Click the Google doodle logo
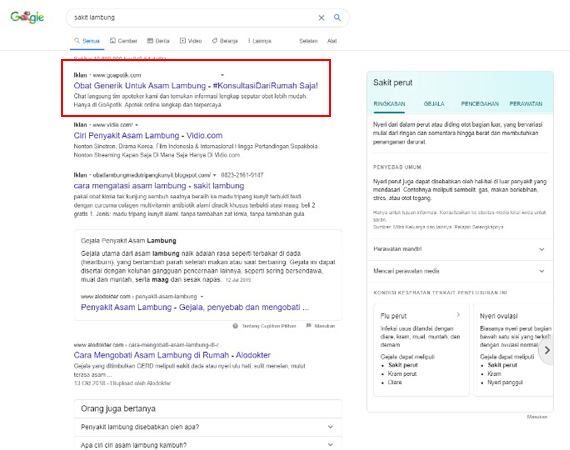 (27, 17)
